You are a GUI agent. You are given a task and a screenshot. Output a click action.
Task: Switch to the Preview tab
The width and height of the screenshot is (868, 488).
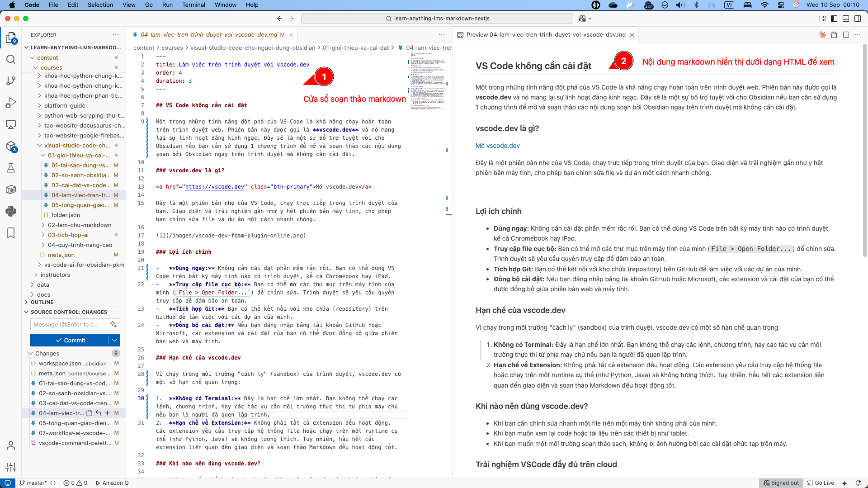(546, 35)
